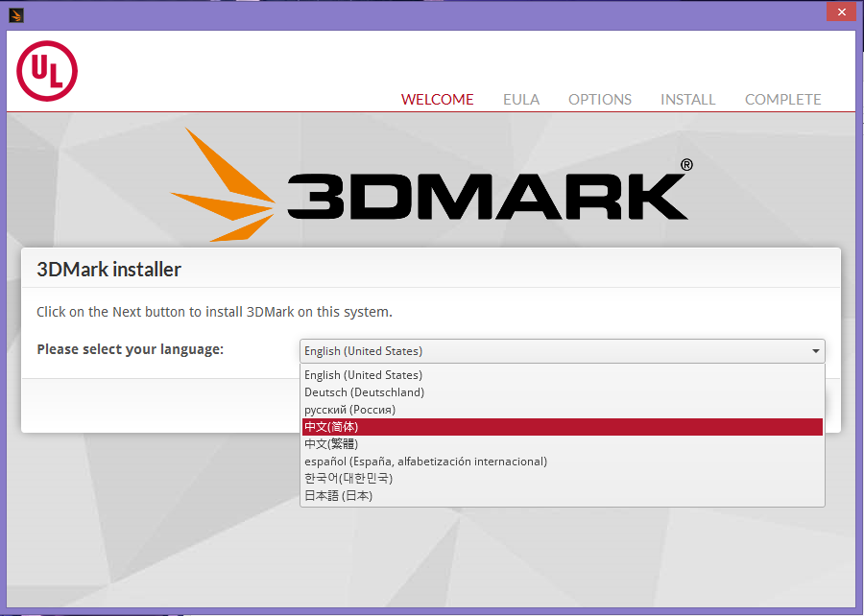
Task: Select 日本語 (日本) Japanese option
Action: pyautogui.click(x=338, y=496)
